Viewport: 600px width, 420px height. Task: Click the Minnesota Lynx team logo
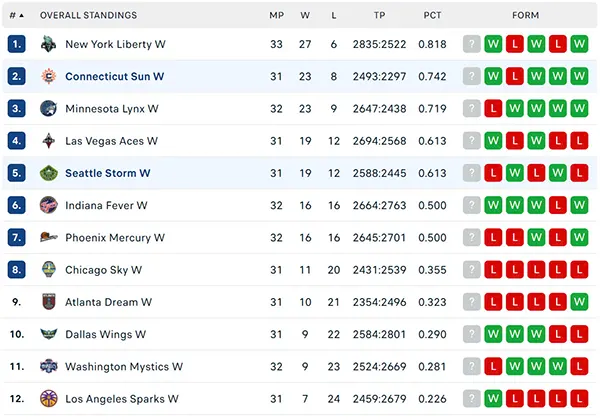tap(49, 109)
